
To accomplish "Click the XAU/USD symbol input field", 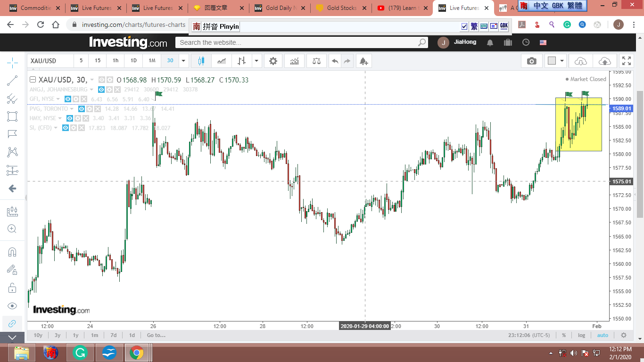I will tap(50, 61).
